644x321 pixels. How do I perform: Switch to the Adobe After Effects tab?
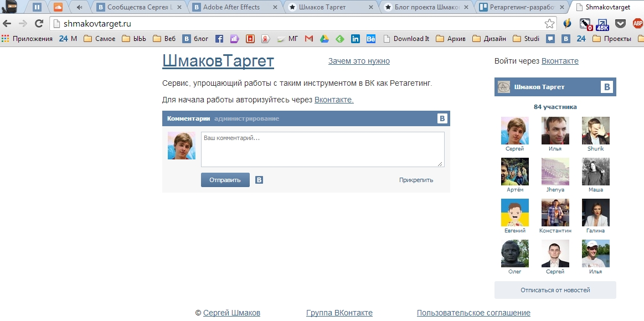pos(235,7)
